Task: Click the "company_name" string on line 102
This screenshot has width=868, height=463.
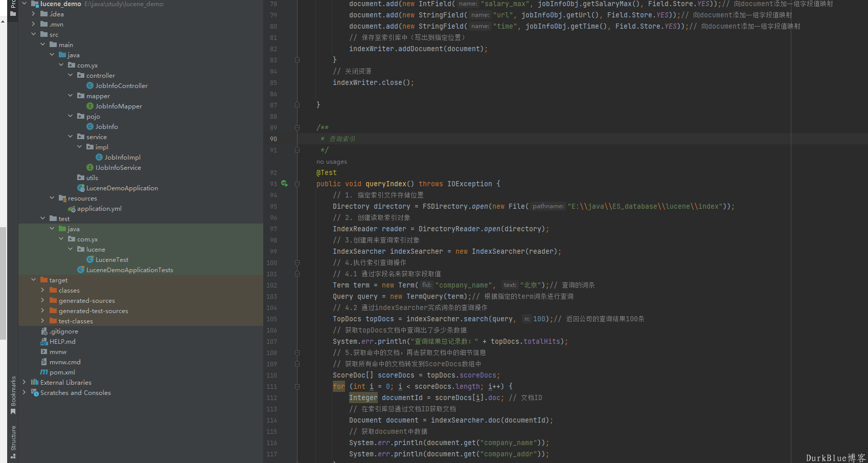Action: tap(464, 285)
